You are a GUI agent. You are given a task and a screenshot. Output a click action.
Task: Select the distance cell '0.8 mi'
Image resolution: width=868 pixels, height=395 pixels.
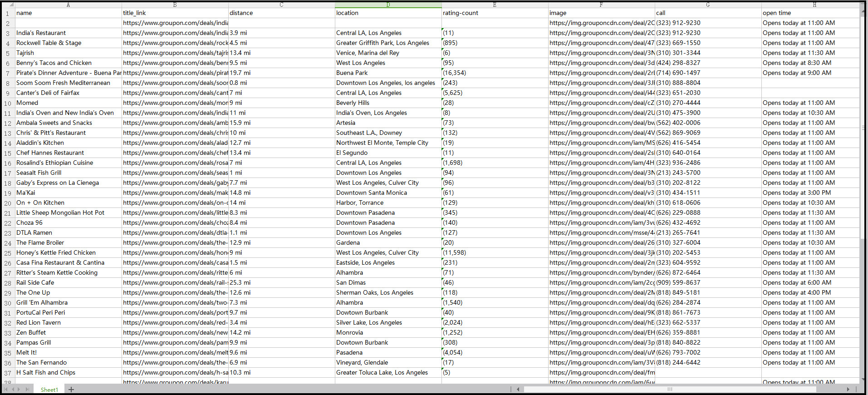click(x=281, y=83)
